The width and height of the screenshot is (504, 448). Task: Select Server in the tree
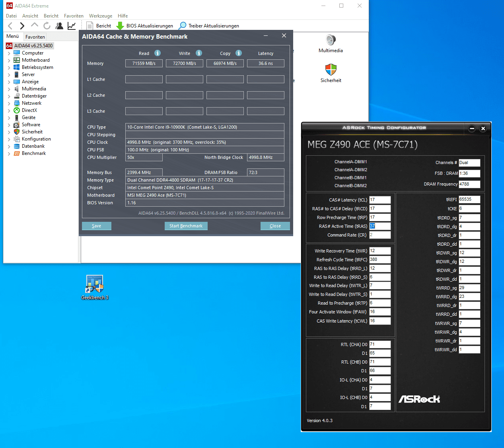[x=28, y=74]
